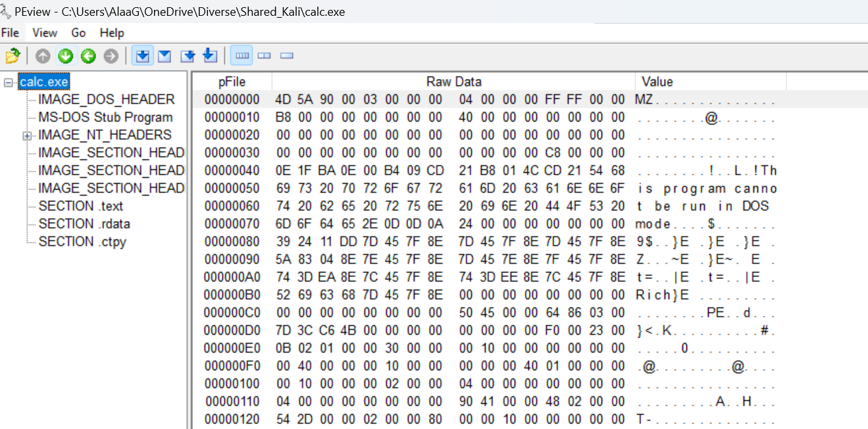Click the gray up arrow toolbar icon
Image resolution: width=868 pixels, height=429 pixels.
click(43, 57)
